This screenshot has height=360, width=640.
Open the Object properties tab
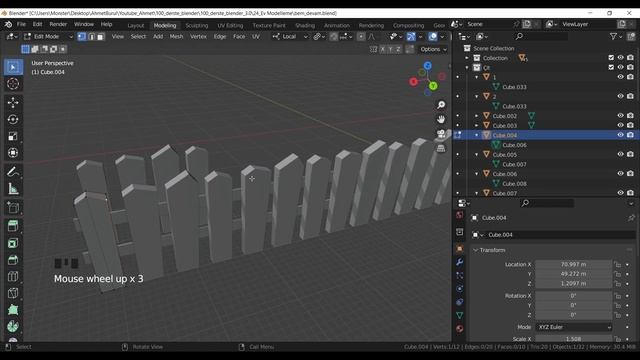click(460, 248)
